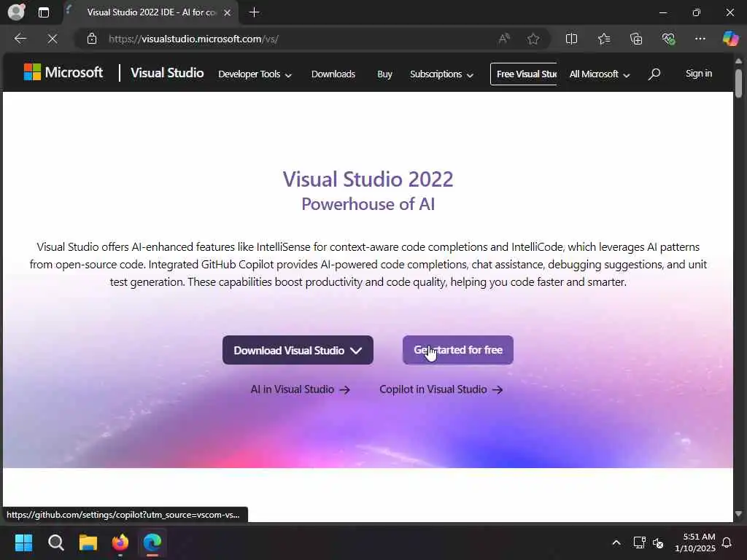Open split screen view
747x560 pixels.
[571, 39]
